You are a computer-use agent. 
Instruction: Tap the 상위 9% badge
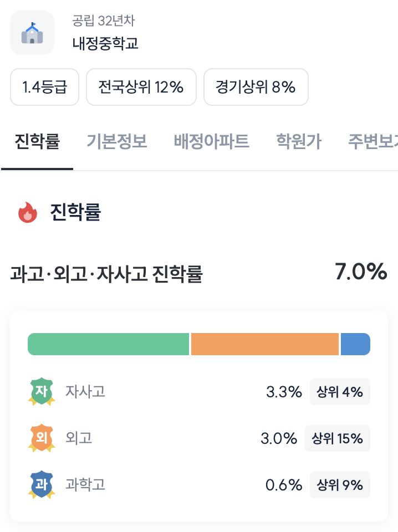[340, 485]
